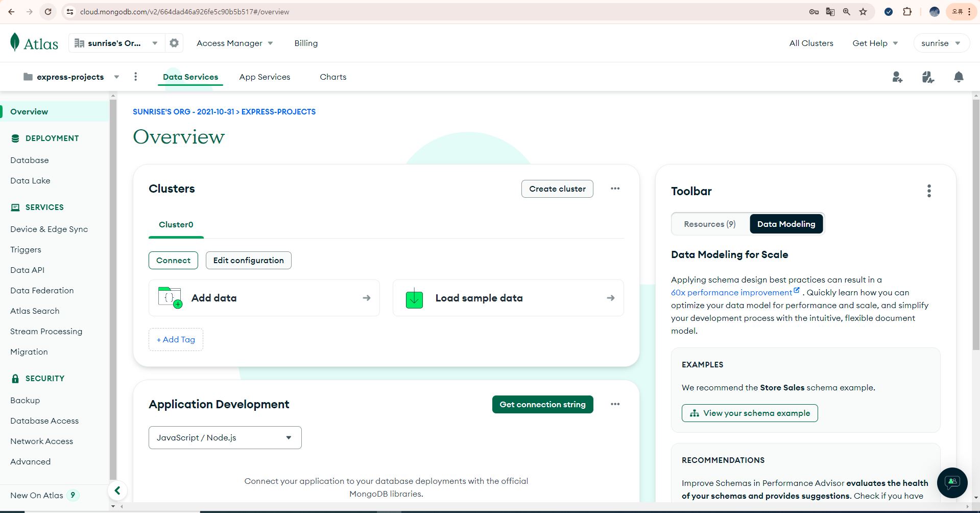
Task: Click Create cluster button
Action: tap(557, 189)
